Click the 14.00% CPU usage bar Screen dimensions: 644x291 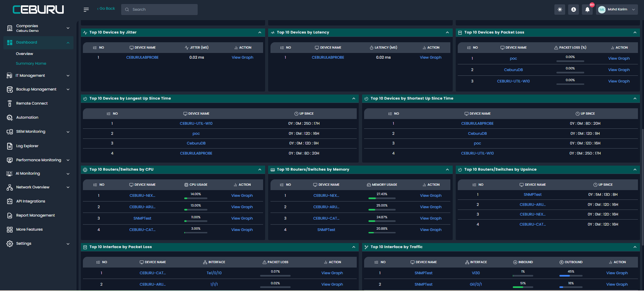tap(196, 198)
